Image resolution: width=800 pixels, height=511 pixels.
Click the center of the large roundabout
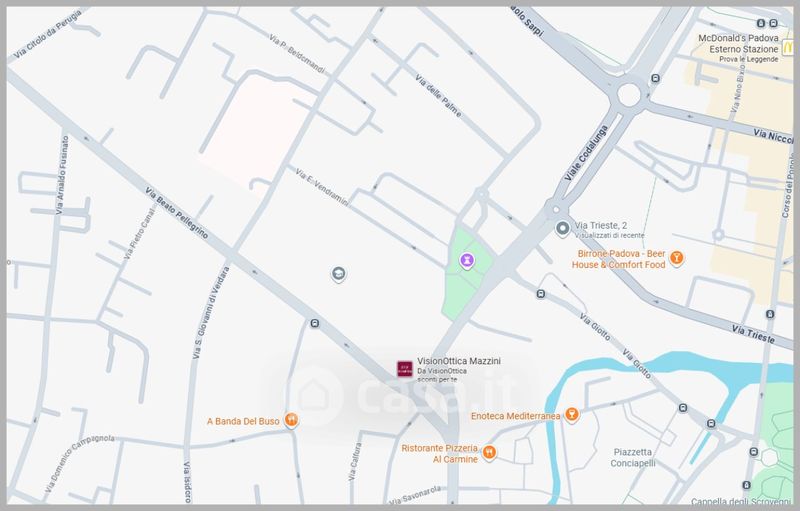[629, 97]
